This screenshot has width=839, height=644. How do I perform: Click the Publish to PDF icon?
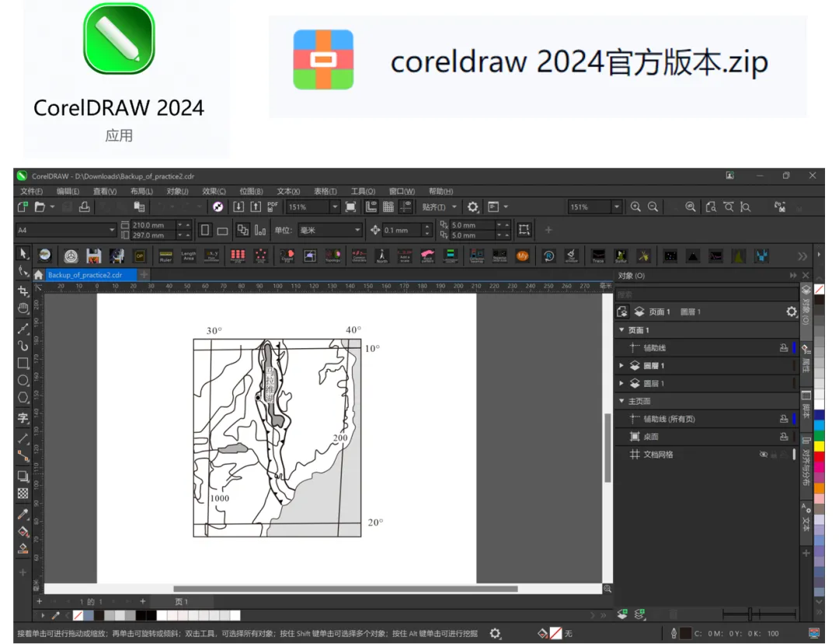pyautogui.click(x=273, y=207)
